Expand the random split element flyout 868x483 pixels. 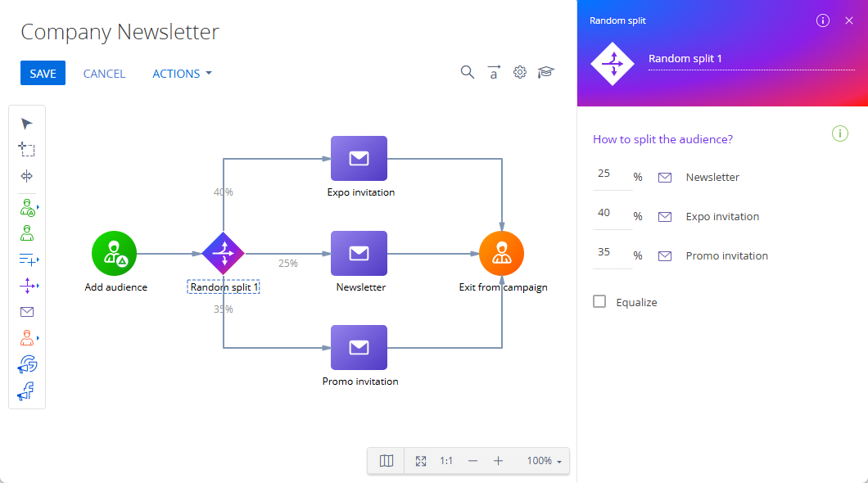(x=38, y=286)
